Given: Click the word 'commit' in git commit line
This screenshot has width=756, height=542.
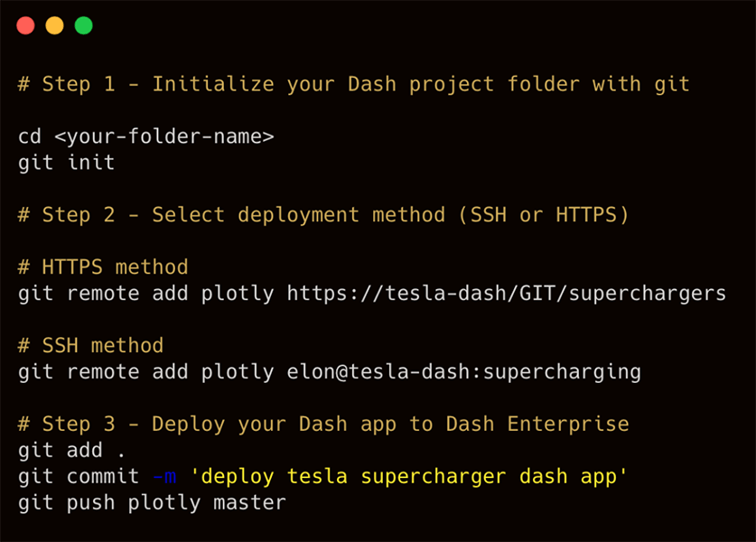Looking at the screenshot, I should click(x=103, y=476).
